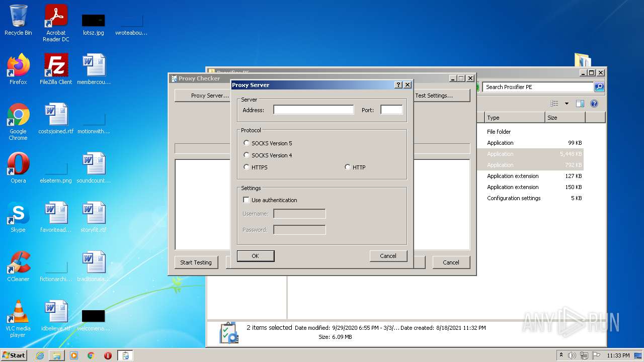Select the SOCKS Version 4 protocol
Image resolution: width=644 pixels, height=362 pixels.
(247, 155)
